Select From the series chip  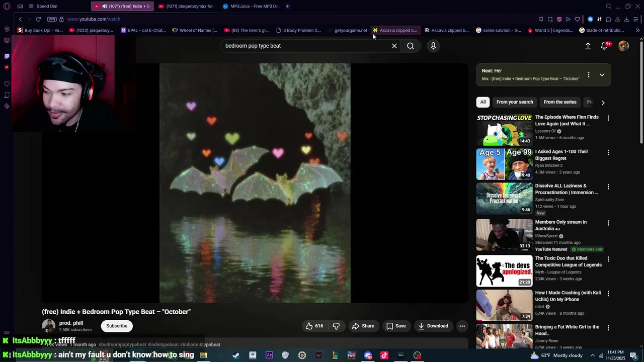560,102
